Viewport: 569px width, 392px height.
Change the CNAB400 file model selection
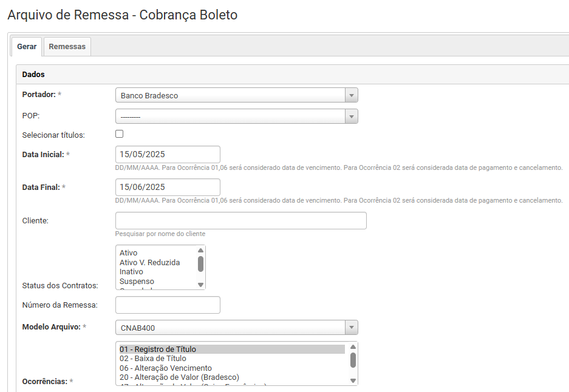pos(231,327)
